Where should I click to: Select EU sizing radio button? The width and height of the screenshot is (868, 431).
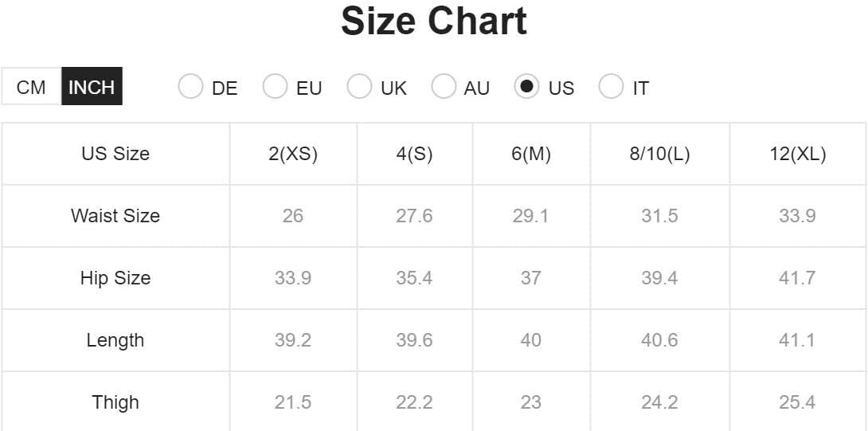[276, 87]
